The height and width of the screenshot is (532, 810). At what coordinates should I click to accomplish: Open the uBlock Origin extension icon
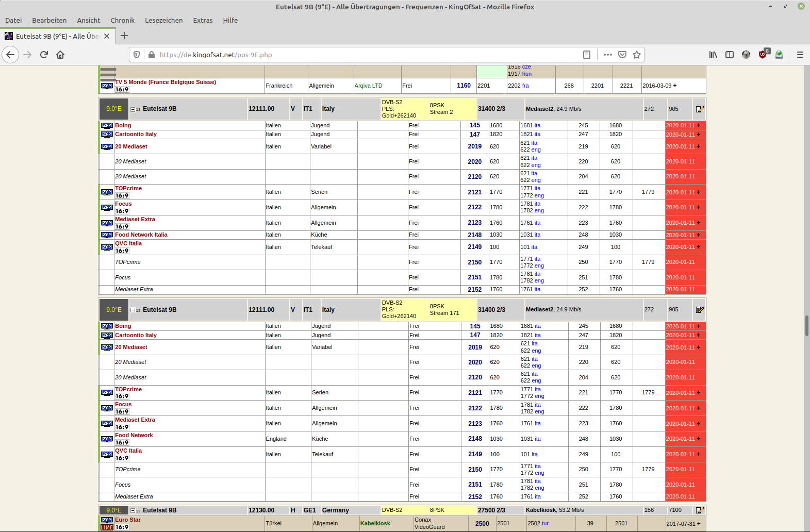tap(763, 55)
